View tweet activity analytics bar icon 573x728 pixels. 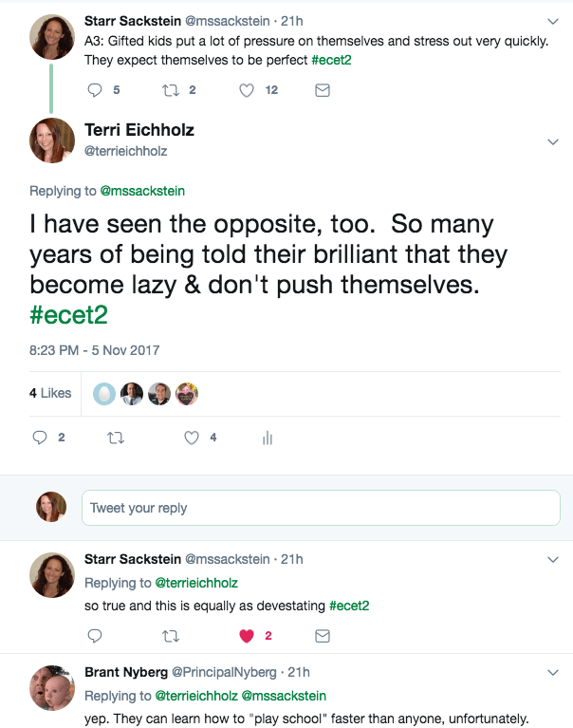click(x=267, y=438)
